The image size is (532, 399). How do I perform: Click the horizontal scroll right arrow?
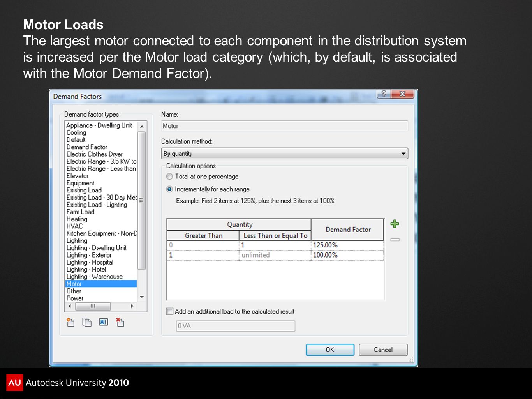tap(132, 306)
